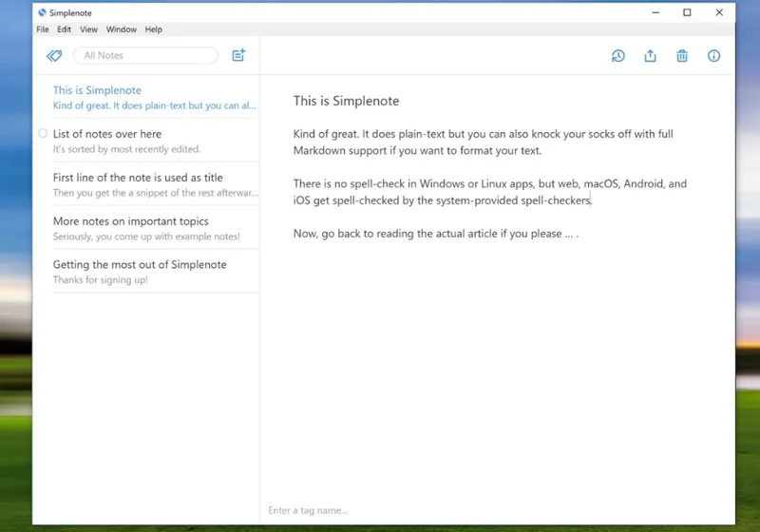
Task: Click the editor heading 'This is Simplenote'
Action: coord(346,101)
